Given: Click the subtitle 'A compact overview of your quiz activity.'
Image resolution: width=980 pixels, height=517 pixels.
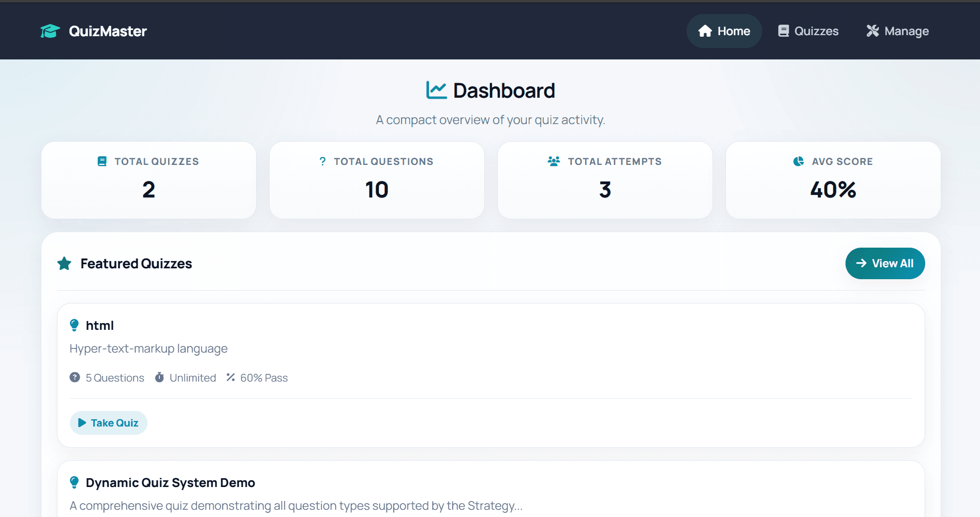Looking at the screenshot, I should pyautogui.click(x=491, y=120).
